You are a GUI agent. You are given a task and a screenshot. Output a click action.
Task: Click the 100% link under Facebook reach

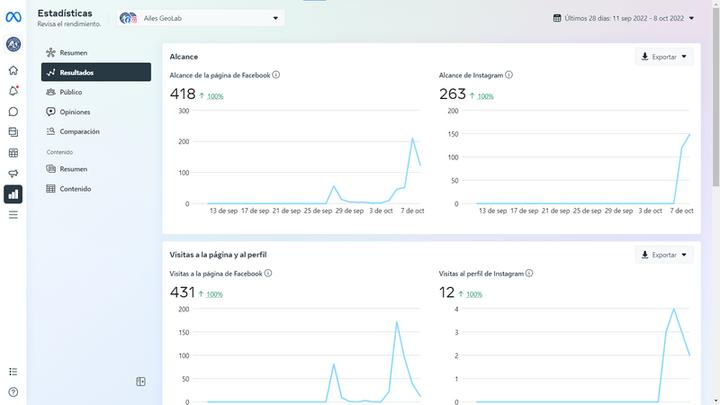(x=215, y=96)
